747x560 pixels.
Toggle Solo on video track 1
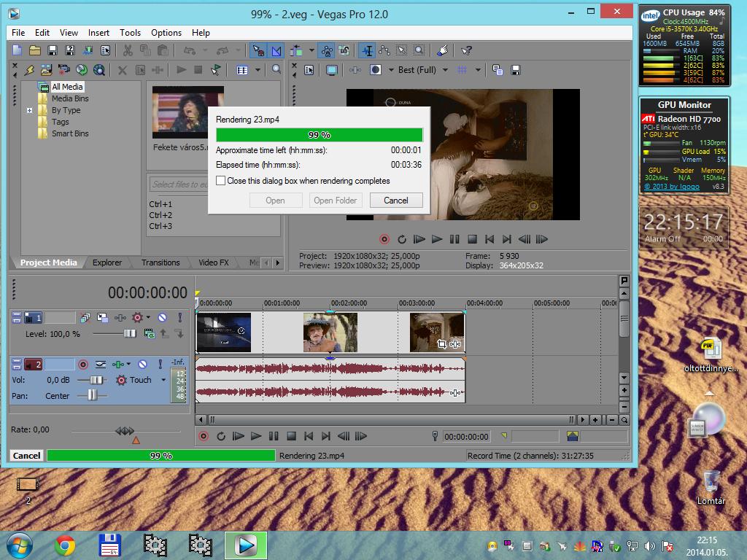point(179,317)
